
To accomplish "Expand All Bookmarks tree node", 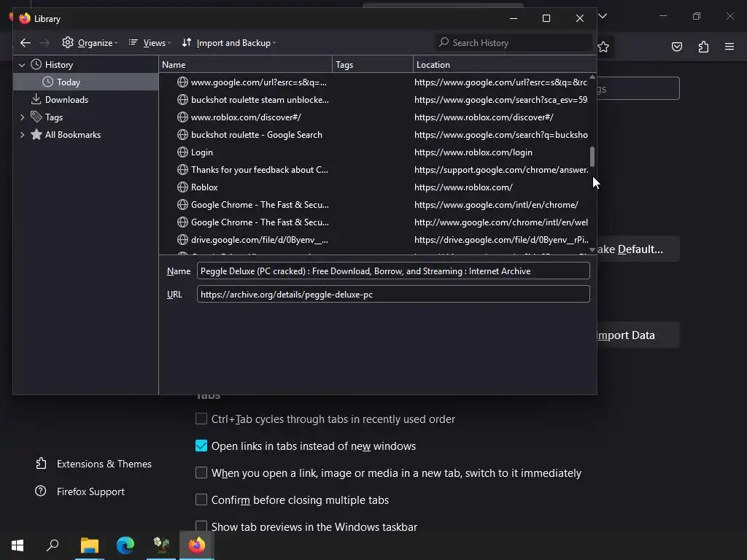I will point(22,135).
